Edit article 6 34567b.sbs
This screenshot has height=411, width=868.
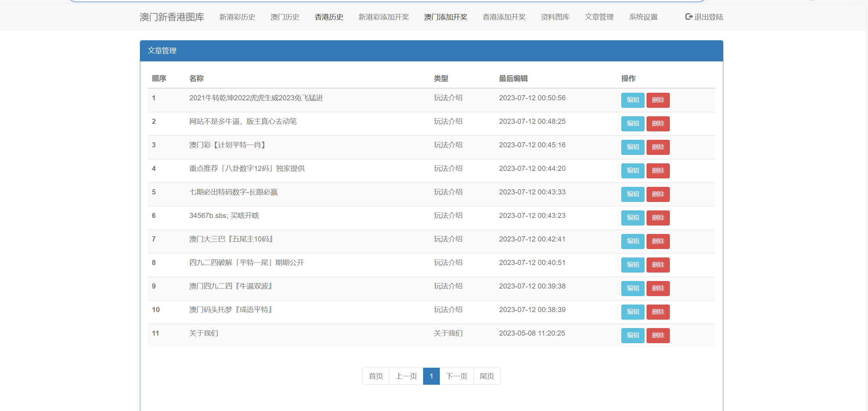point(632,218)
